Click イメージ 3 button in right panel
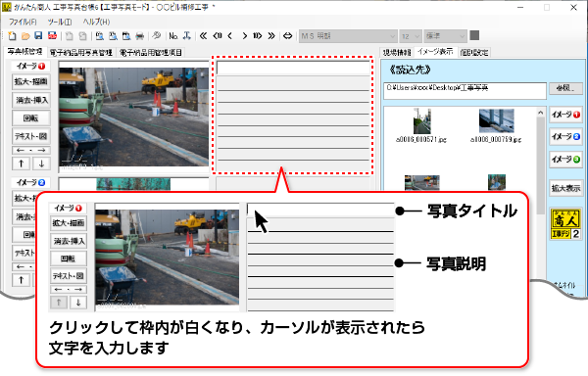 click(565, 160)
